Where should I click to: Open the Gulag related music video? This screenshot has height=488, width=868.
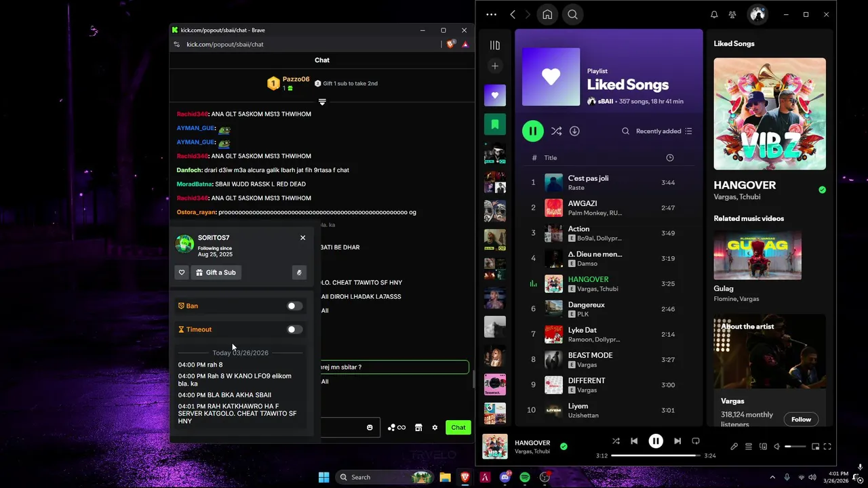[757, 255]
